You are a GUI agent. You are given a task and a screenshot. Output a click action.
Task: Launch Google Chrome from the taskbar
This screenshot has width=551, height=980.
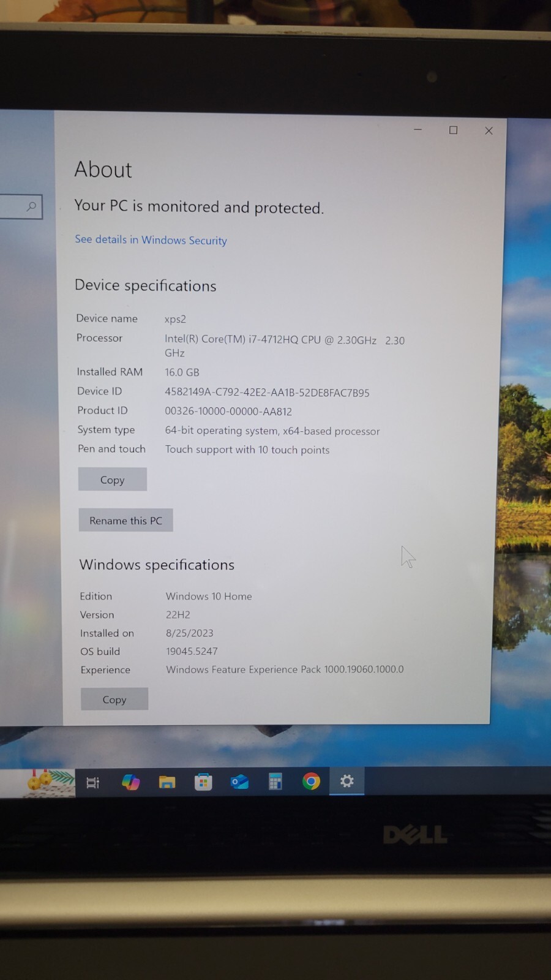click(x=311, y=781)
